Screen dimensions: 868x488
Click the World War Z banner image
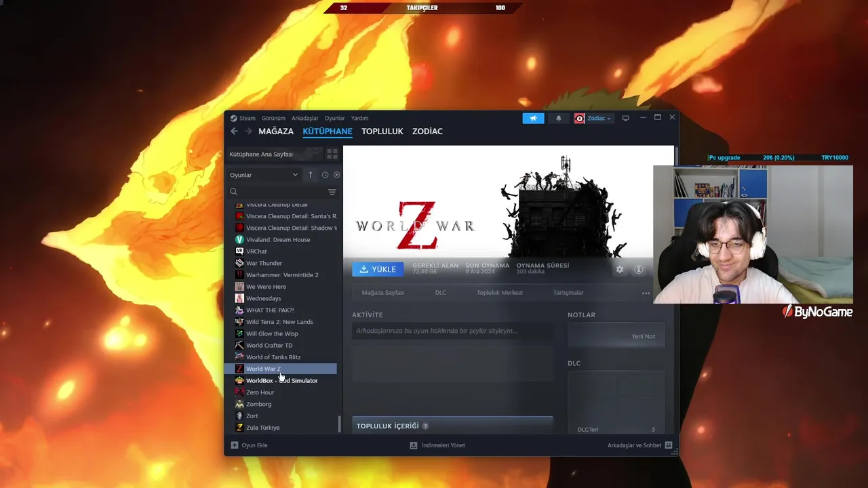tap(509, 202)
